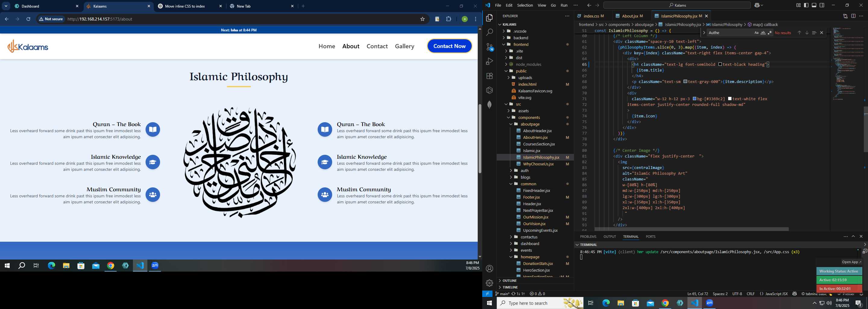Open the Chrome profile avatar
The width and height of the screenshot is (868, 309).
(465, 19)
